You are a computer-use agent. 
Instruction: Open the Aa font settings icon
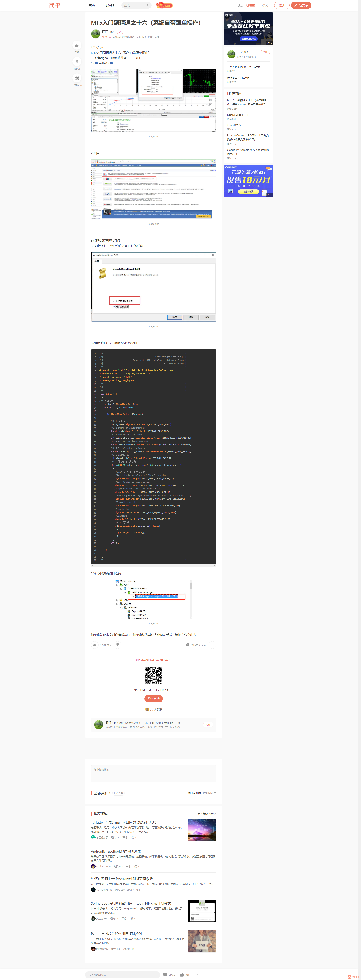[x=240, y=5]
